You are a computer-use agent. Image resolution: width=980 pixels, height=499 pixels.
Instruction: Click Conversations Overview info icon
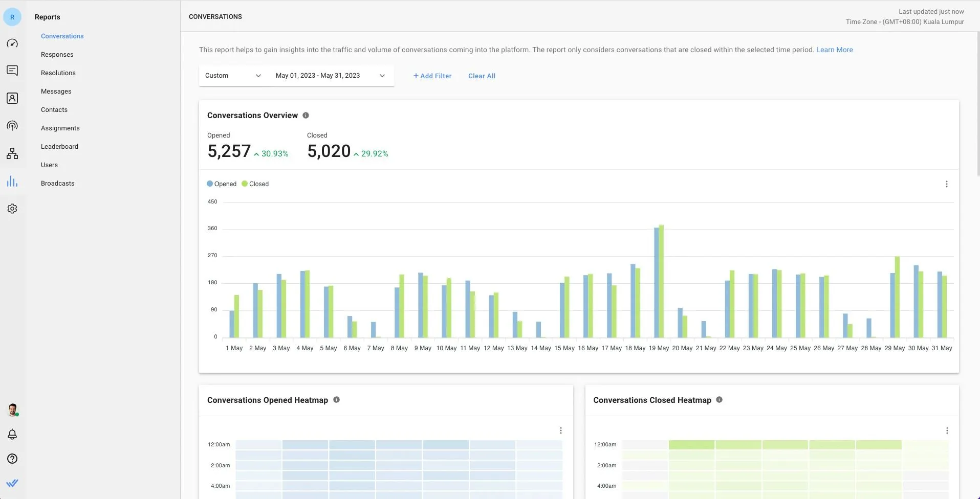pyautogui.click(x=306, y=116)
